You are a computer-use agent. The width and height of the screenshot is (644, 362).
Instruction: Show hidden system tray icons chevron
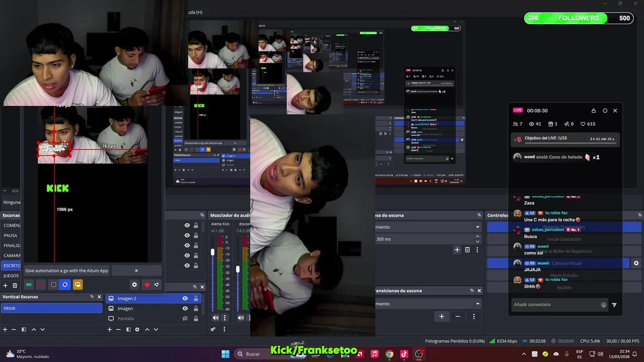click(524, 354)
